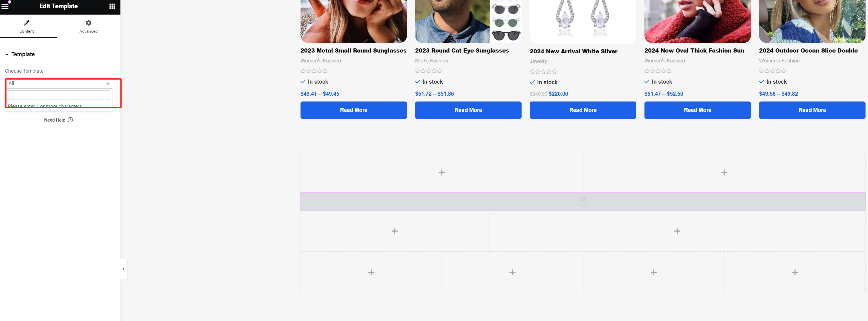Click the Content tab in editor
Viewport: 868px width, 321px height.
pyautogui.click(x=27, y=26)
